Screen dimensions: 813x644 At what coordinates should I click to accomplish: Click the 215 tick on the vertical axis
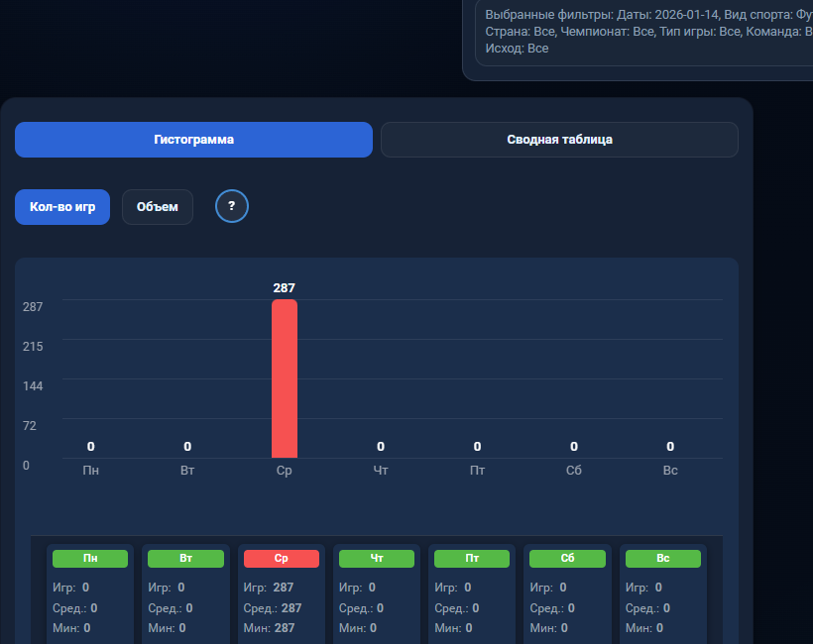coord(33,347)
